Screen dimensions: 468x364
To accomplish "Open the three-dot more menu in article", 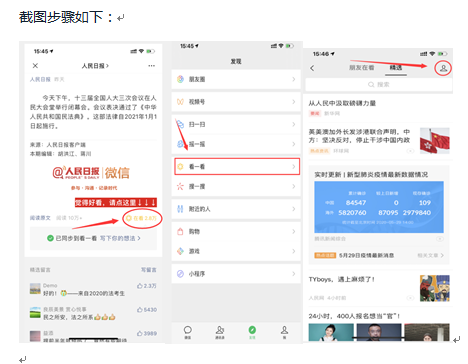I will point(152,66).
